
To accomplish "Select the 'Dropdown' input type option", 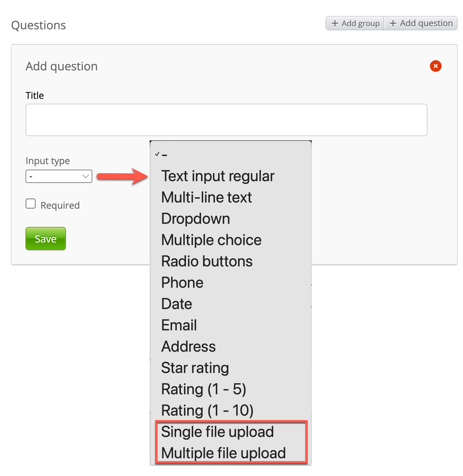I will pyautogui.click(x=196, y=218).
